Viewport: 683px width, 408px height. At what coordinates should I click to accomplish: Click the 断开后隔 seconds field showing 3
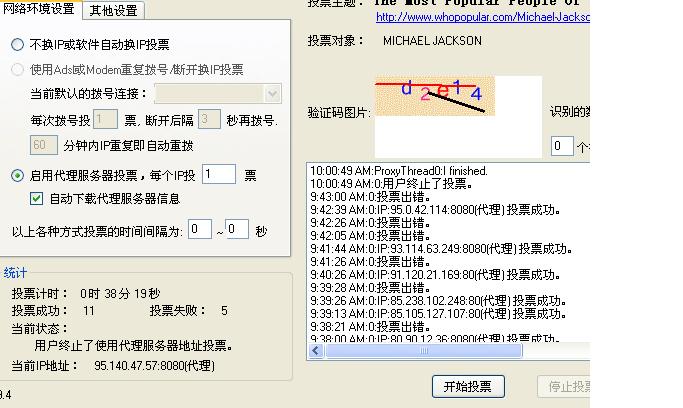click(208, 120)
